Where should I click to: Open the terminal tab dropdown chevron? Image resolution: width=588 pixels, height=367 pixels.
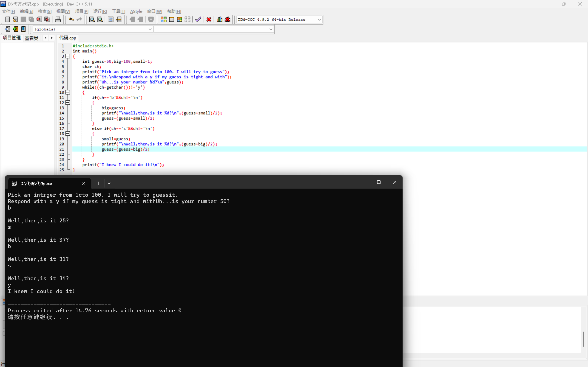(x=109, y=184)
